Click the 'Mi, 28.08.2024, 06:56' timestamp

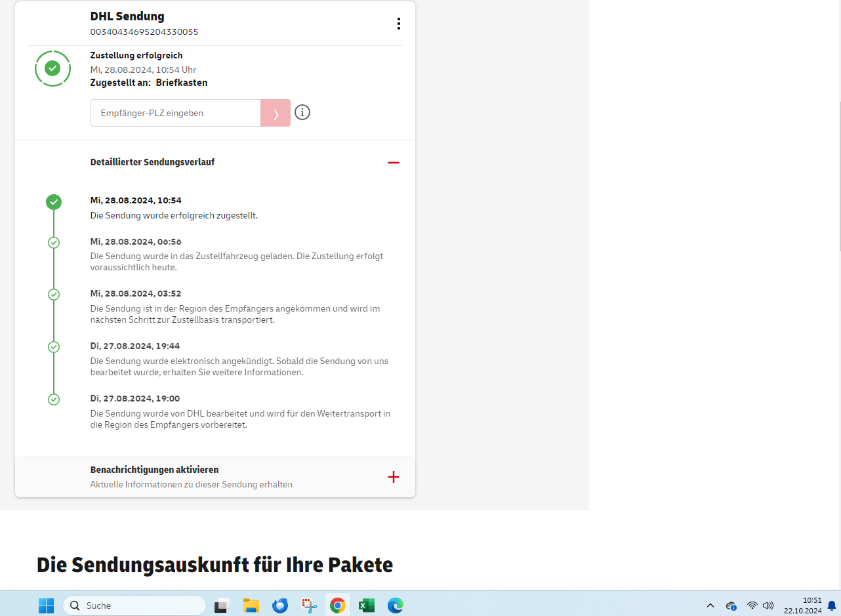coord(136,241)
